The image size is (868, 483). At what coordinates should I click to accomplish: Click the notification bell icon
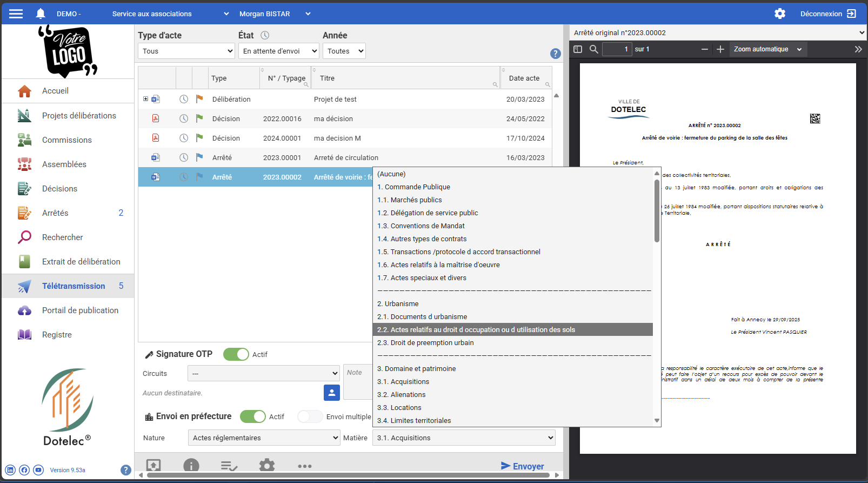[x=41, y=14]
